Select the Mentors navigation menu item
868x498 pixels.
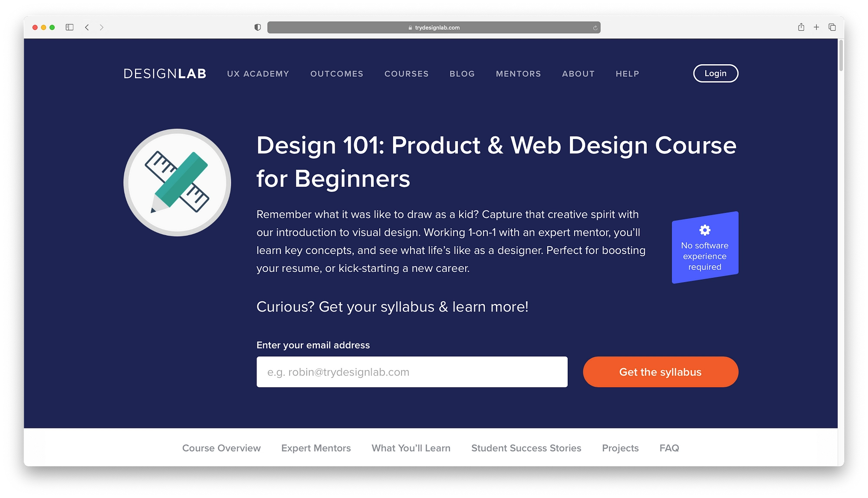point(519,73)
